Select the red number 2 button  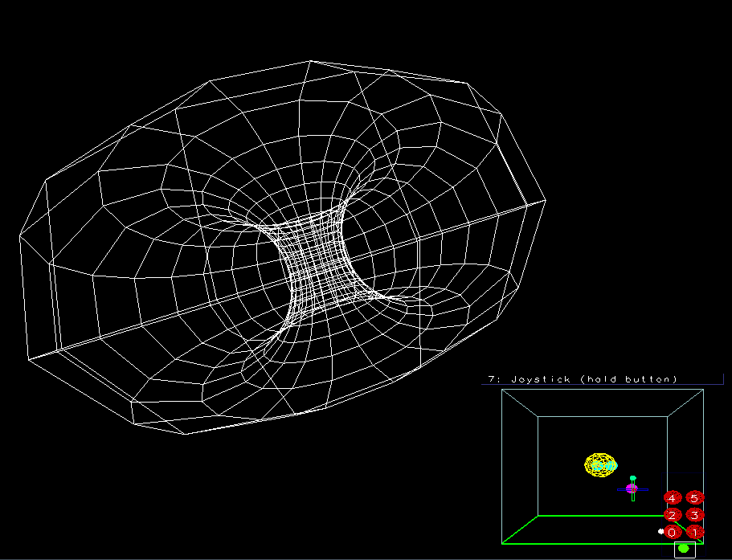tap(673, 515)
